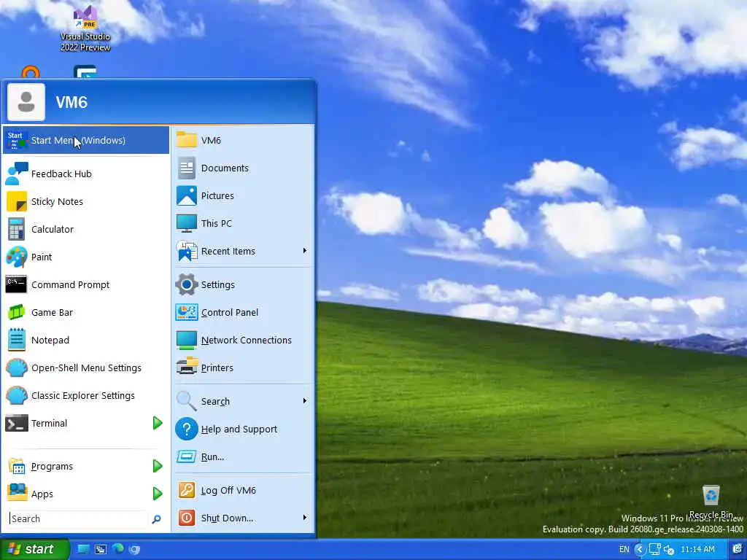Open Paint from start menu

86,257
